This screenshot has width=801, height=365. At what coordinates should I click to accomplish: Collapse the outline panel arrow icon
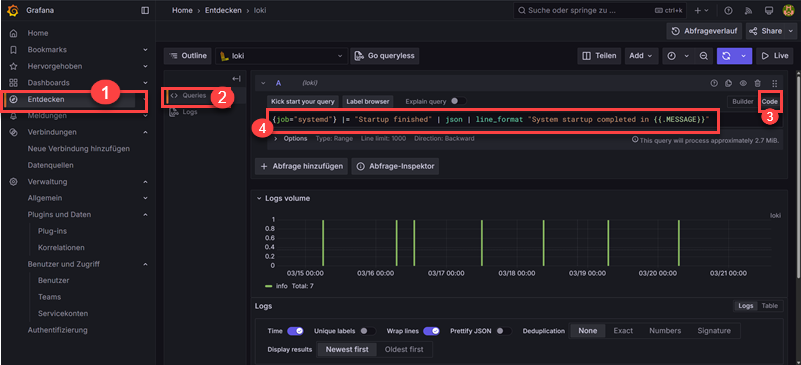click(x=236, y=79)
